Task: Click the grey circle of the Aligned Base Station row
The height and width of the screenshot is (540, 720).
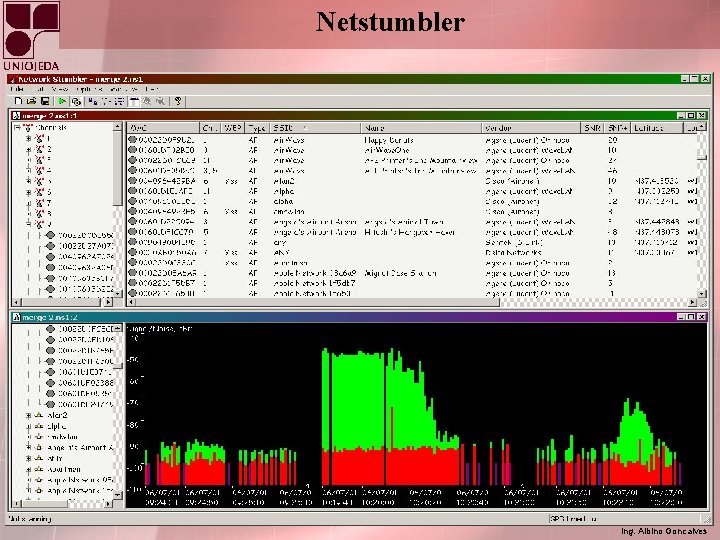Action: coord(132,273)
